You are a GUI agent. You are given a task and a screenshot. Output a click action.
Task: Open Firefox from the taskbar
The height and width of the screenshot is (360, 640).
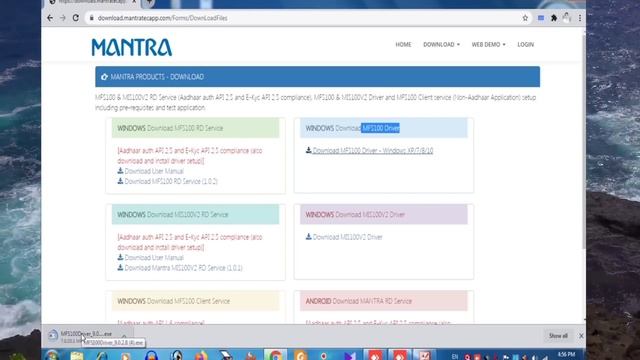pyautogui.click(x=201, y=356)
